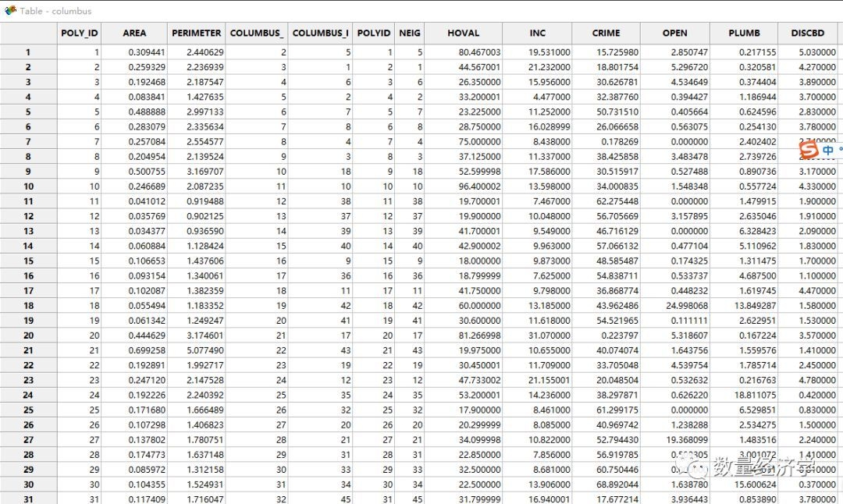Screen dimensions: 843x504
Task: Click OPEN cell 24.998068
Action: 674,306
